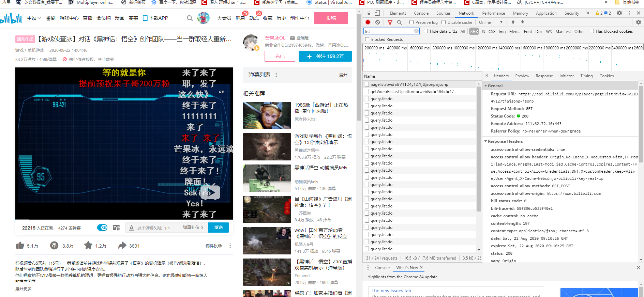Open user avatar in bilibili header
The width and height of the screenshot is (644, 297).
coord(204,18)
